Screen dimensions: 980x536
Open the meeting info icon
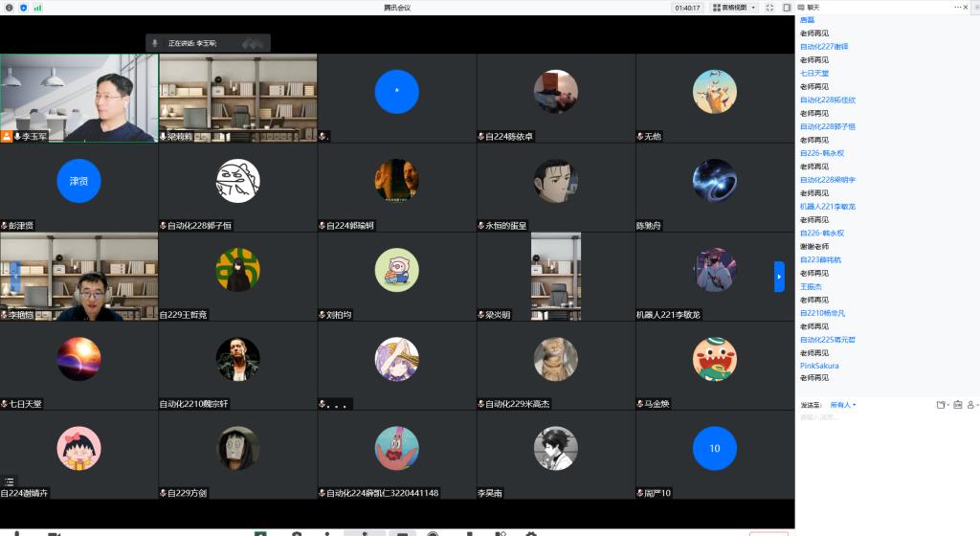pos(10,7)
